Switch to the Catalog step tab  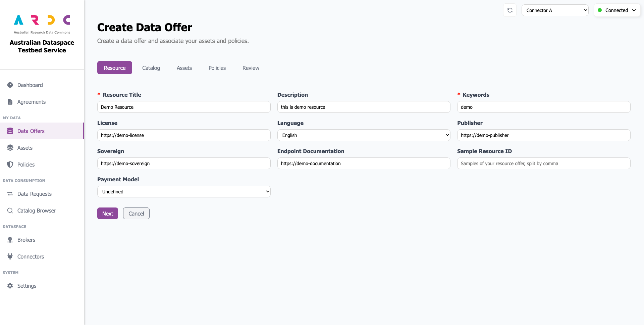tap(151, 68)
